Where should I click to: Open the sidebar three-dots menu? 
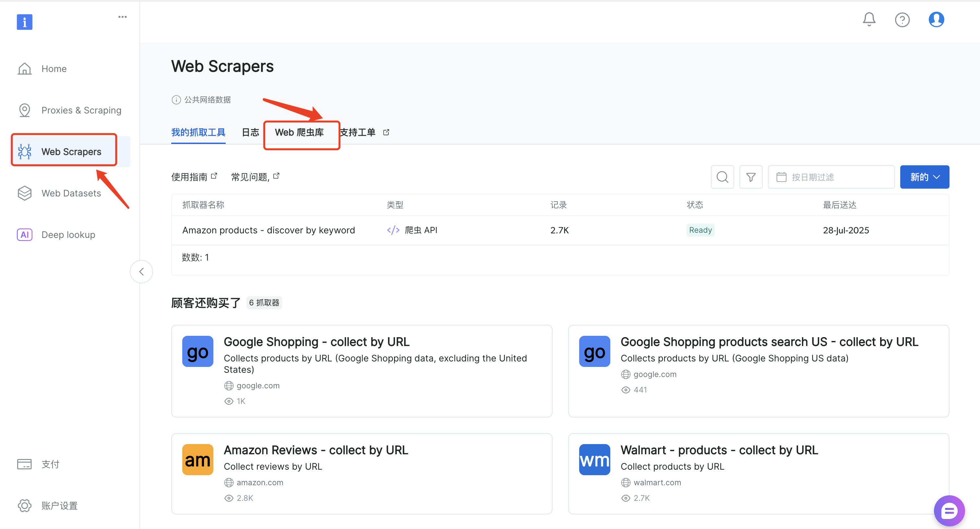pyautogui.click(x=122, y=17)
